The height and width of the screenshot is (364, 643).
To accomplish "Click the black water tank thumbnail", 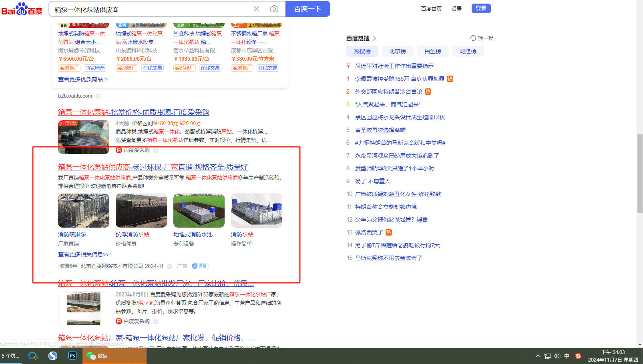I will tap(84, 137).
